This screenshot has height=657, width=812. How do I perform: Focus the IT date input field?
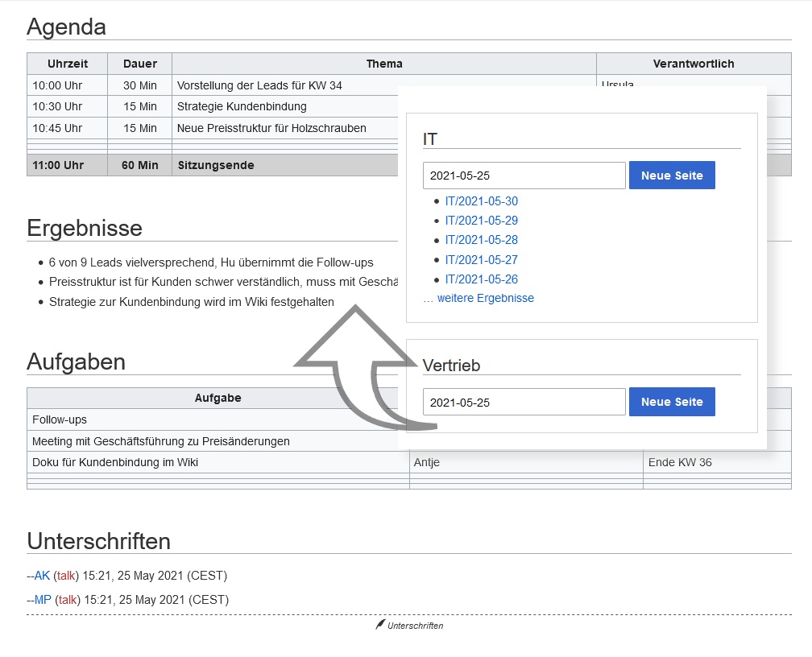[524, 176]
